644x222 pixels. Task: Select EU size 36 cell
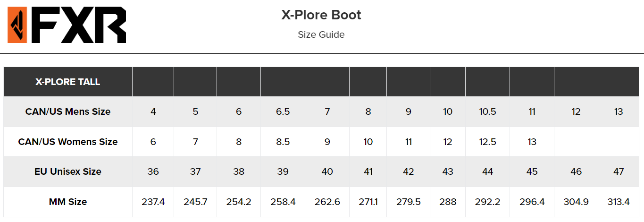tap(153, 171)
